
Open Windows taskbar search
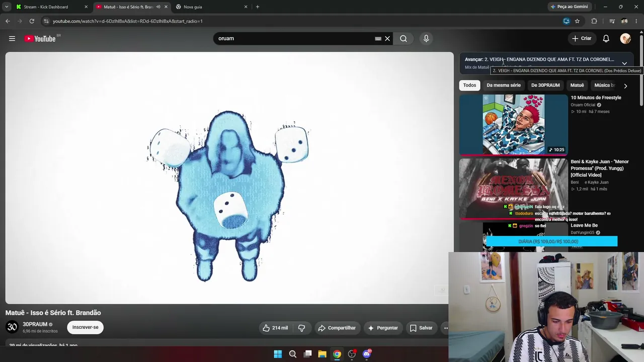coord(293,354)
